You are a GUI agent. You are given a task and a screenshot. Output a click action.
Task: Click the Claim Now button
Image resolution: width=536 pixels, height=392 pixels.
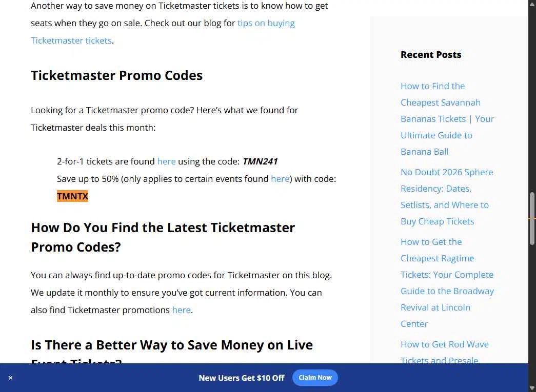pyautogui.click(x=315, y=378)
